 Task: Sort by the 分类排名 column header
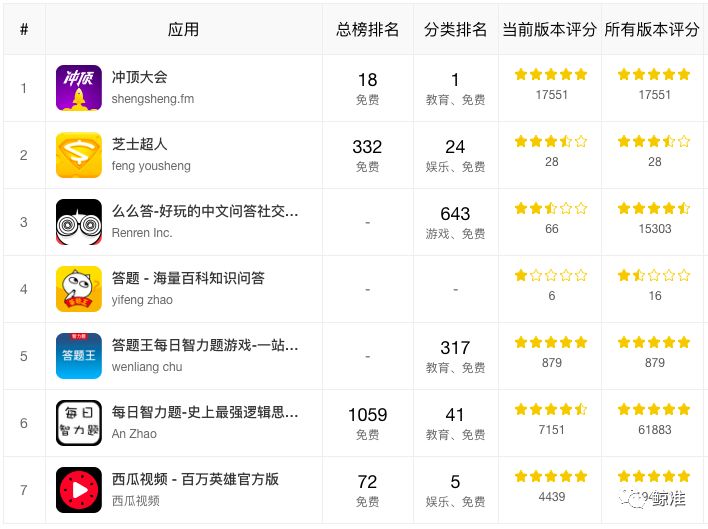coord(456,30)
